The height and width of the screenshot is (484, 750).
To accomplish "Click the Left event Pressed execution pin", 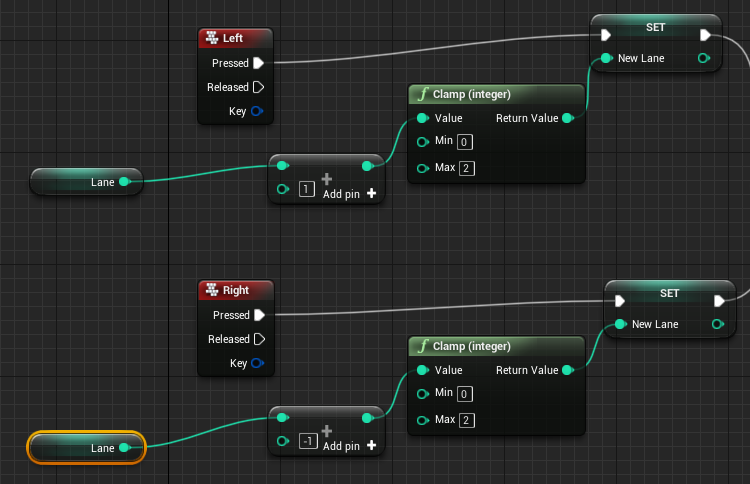I will tap(258, 63).
